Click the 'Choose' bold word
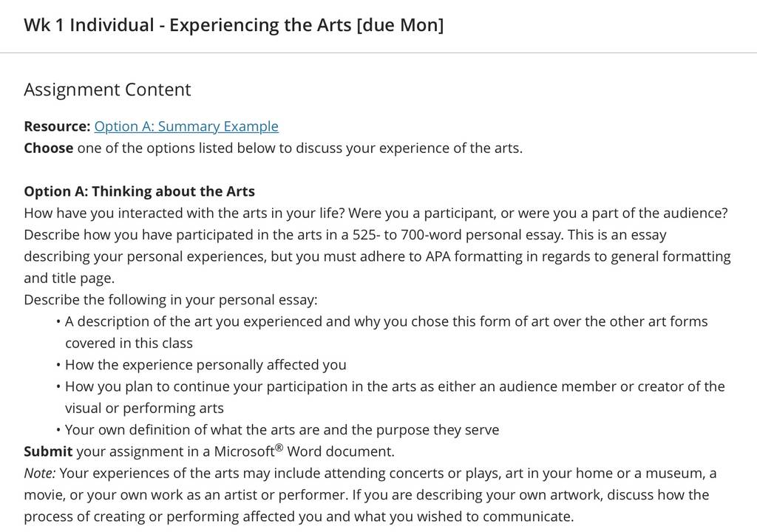The height and width of the screenshot is (532, 757). [48, 148]
